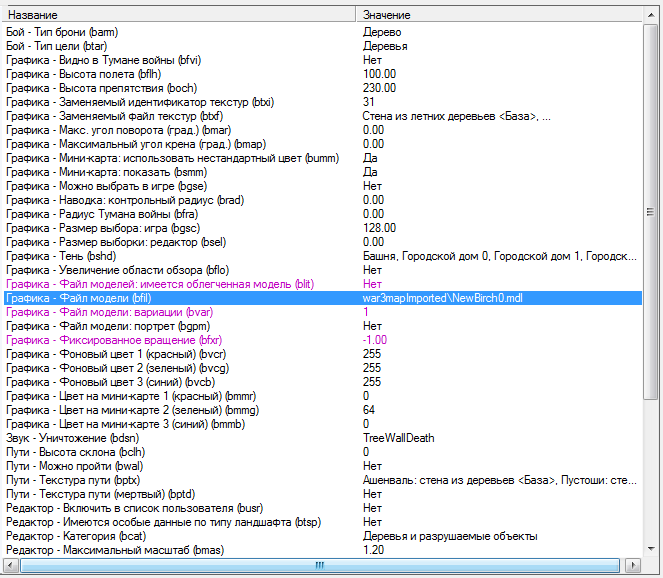Select row Звук - Уничтожение (bdsn)
The width and height of the screenshot is (663, 578).
click(323, 438)
